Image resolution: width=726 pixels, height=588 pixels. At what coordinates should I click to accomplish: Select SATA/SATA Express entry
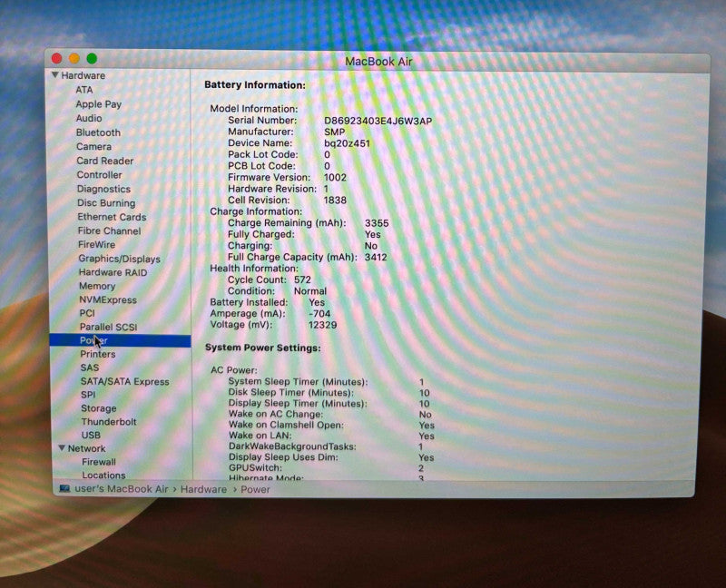[125, 381]
